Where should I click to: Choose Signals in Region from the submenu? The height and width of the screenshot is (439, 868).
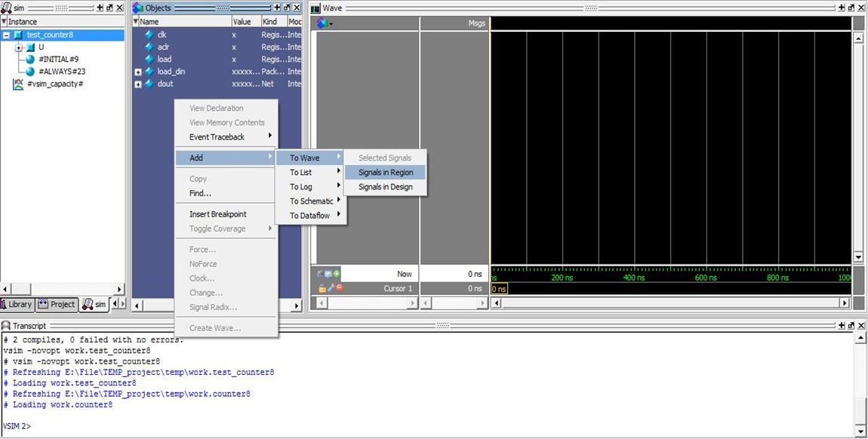(385, 173)
